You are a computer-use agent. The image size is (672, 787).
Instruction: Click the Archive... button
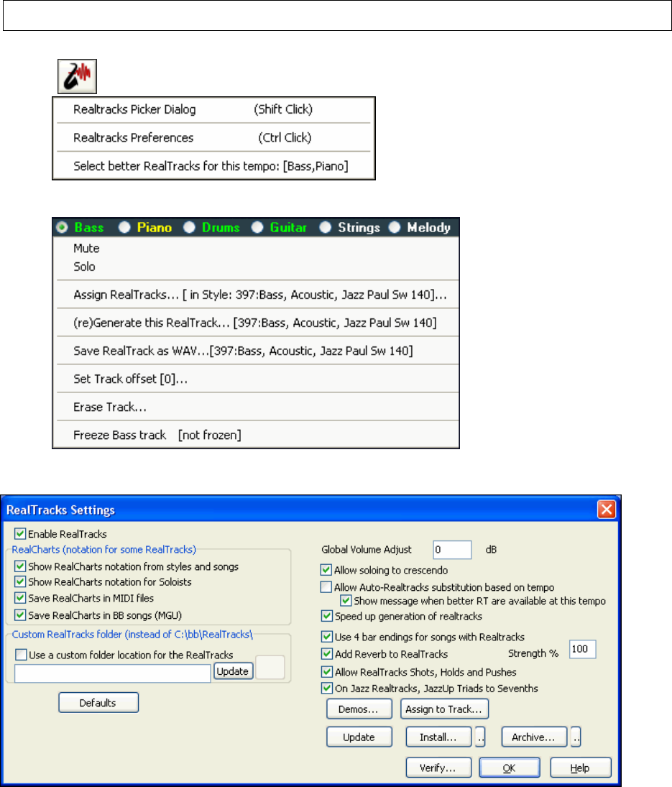point(534,737)
